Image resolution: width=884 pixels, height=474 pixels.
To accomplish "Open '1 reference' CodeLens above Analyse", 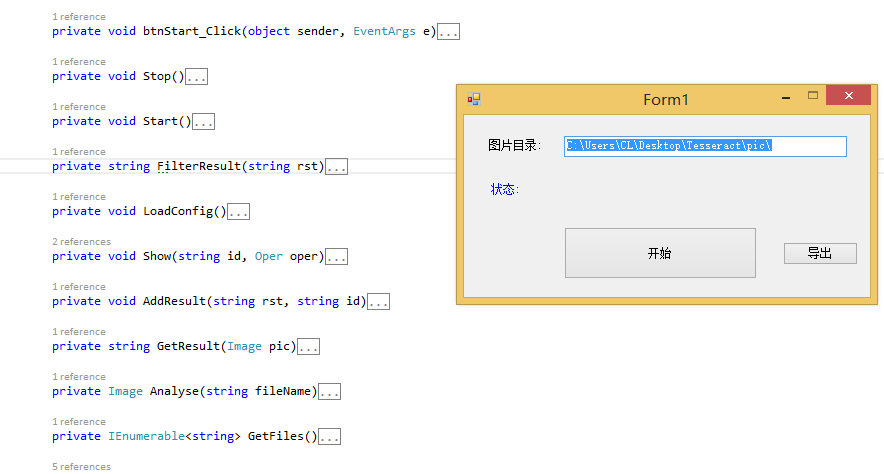I will [79, 377].
